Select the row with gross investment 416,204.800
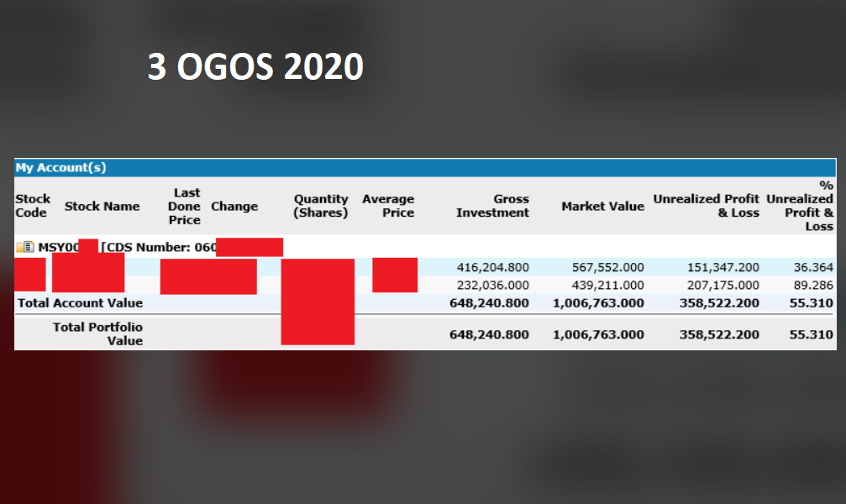846x504 pixels. click(492, 267)
